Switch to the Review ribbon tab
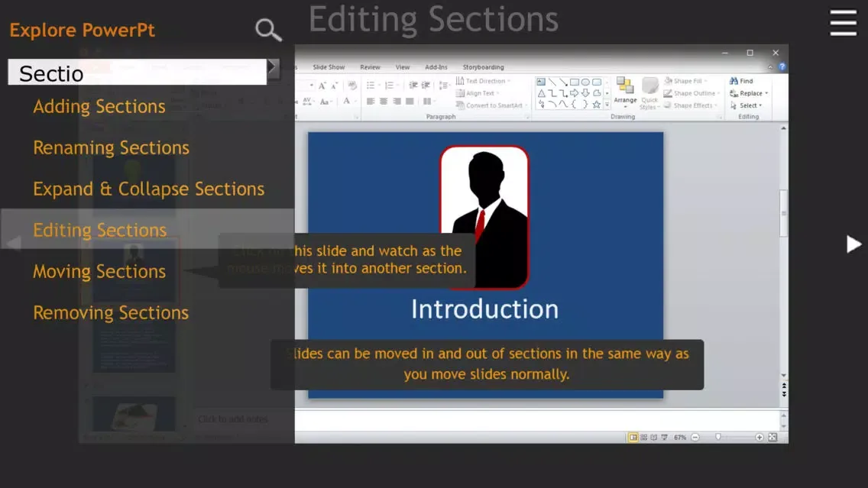The width and height of the screenshot is (868, 488). point(370,67)
